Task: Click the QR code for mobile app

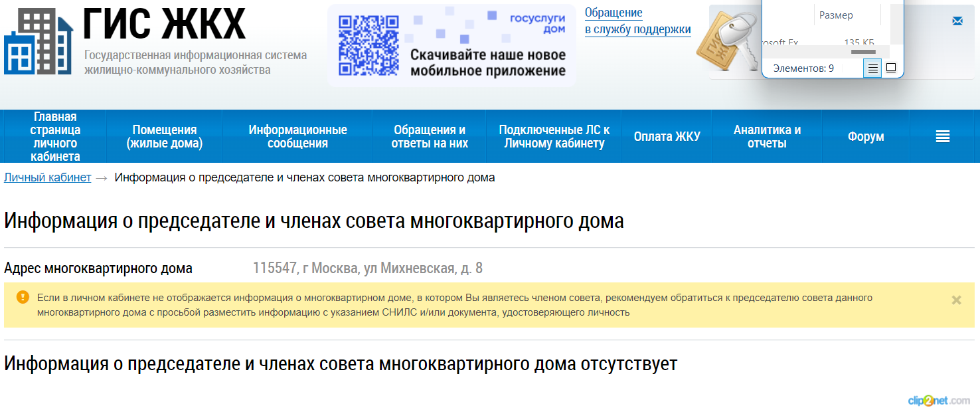Action: pyautogui.click(x=368, y=45)
